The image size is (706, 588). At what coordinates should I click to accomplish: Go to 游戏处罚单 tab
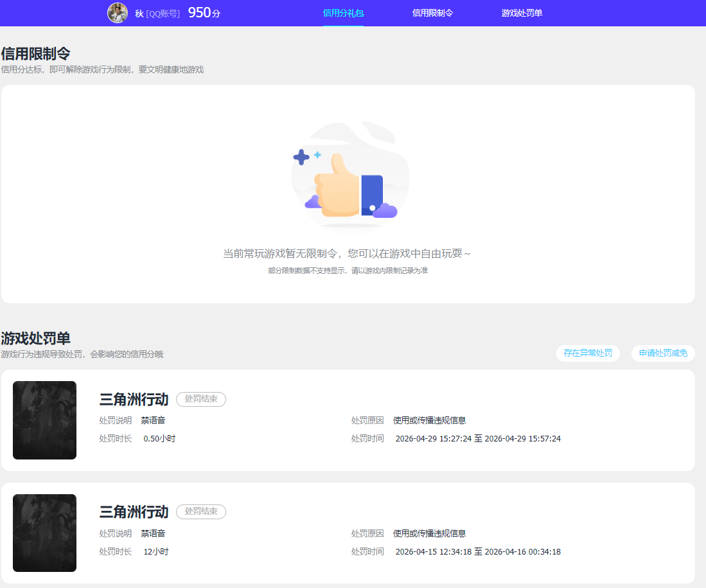[522, 13]
